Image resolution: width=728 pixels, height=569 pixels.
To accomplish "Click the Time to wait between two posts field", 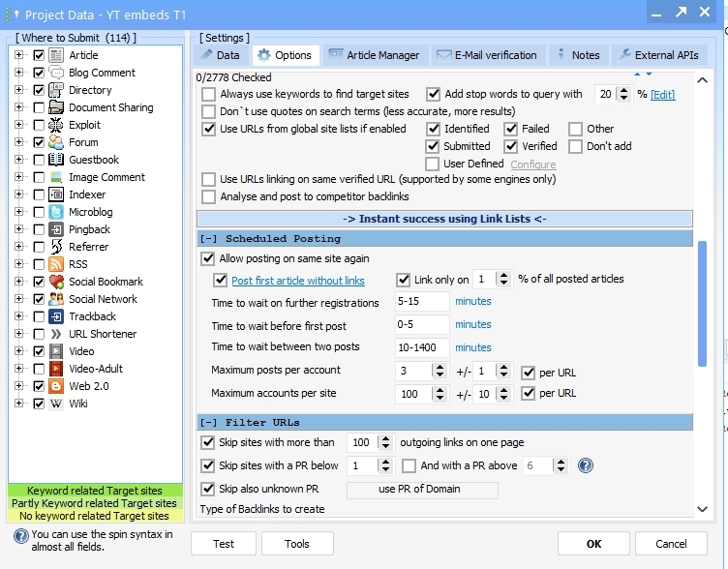I will click(422, 347).
